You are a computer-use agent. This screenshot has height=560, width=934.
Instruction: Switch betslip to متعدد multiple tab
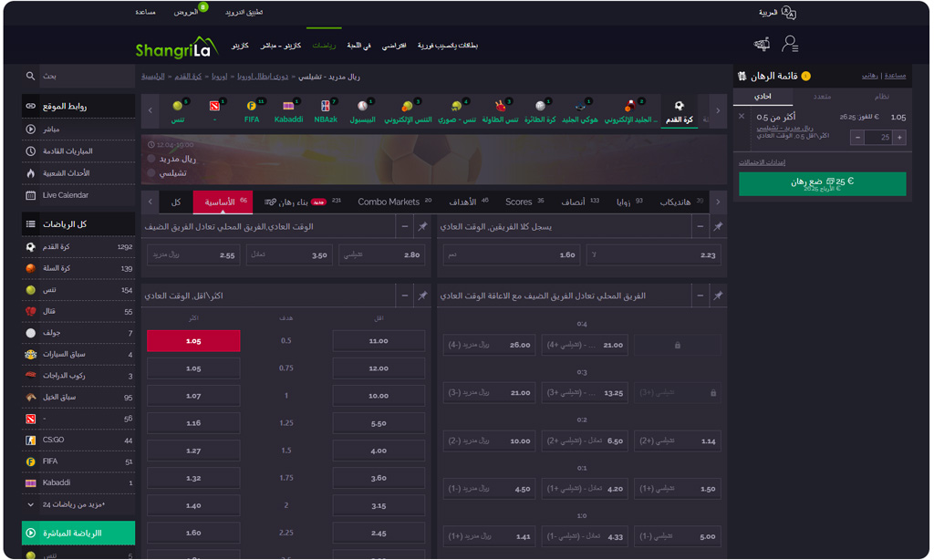[x=822, y=97]
